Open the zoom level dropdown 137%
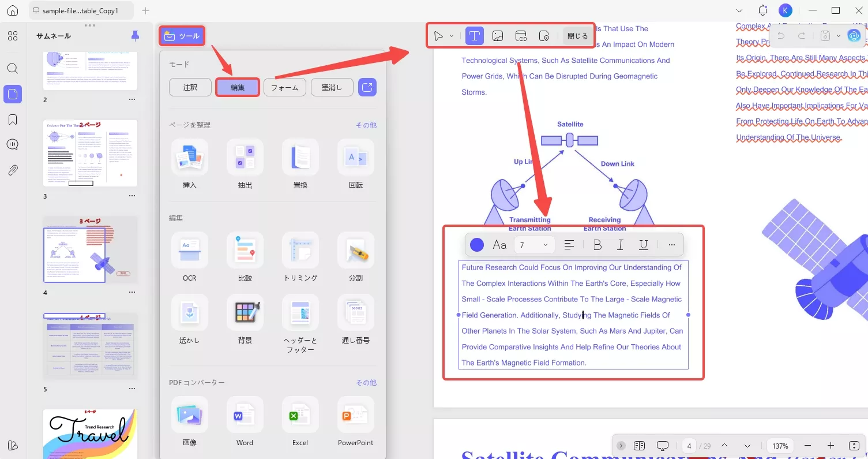The image size is (868, 459). (x=780, y=446)
